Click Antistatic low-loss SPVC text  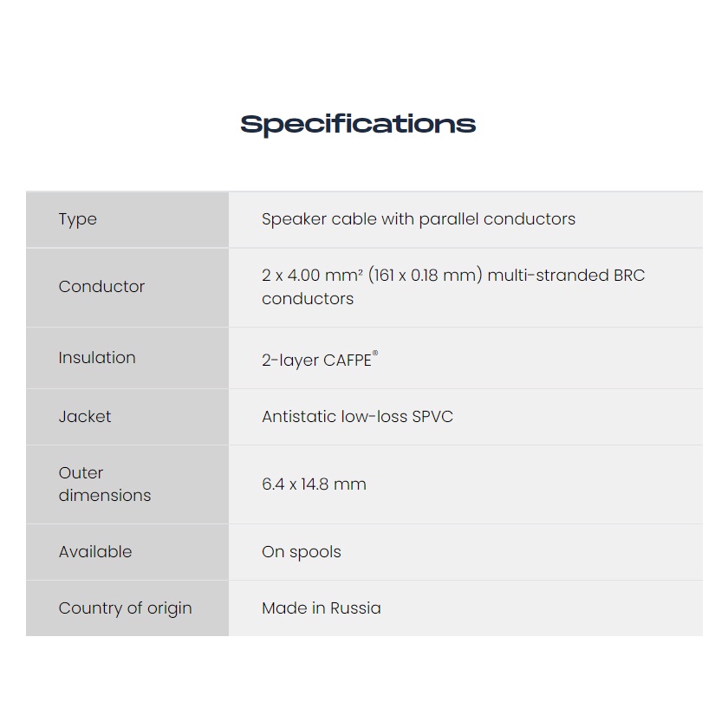pyautogui.click(x=357, y=417)
